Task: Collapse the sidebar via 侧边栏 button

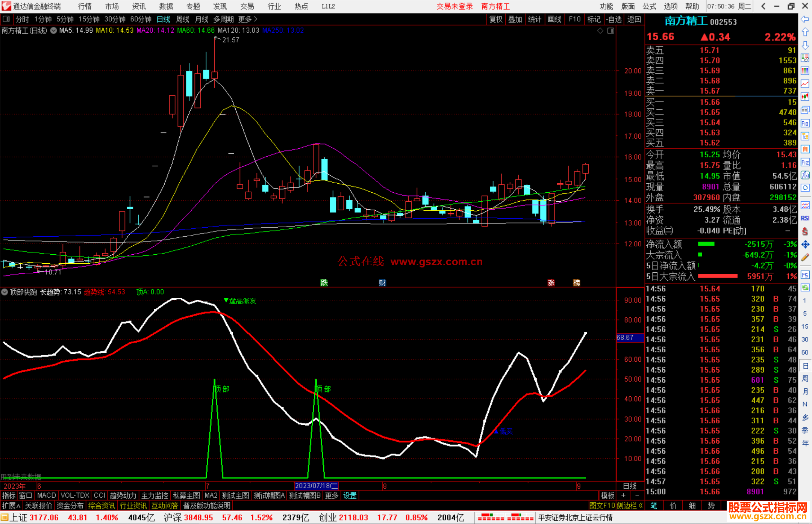Action: click(x=630, y=506)
